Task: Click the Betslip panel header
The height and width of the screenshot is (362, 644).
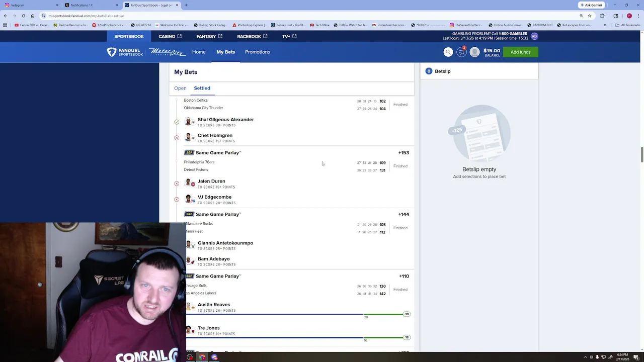Action: point(479,71)
